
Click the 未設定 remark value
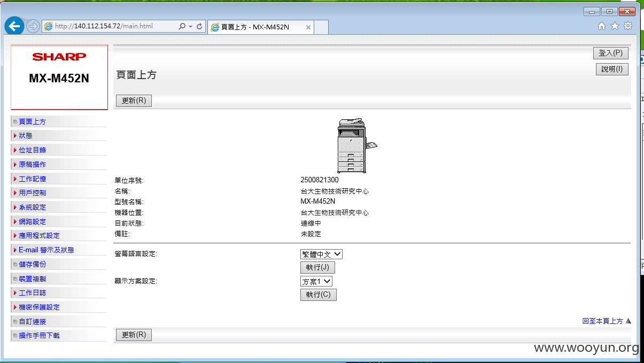(311, 234)
